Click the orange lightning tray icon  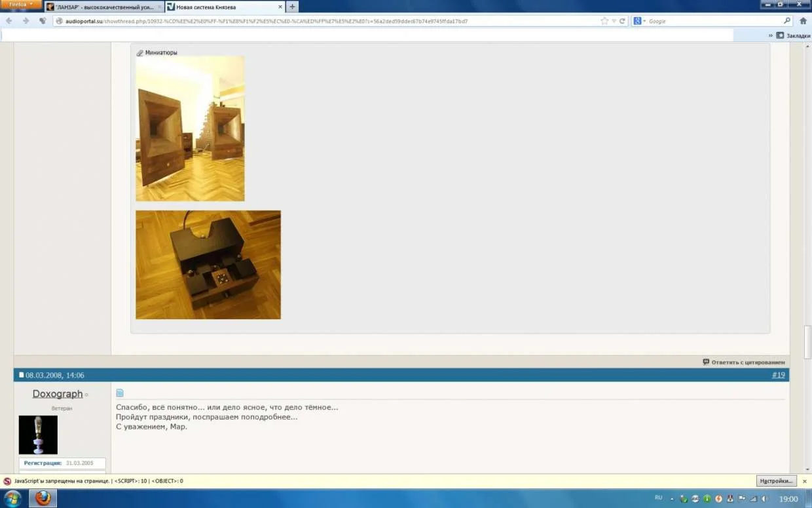point(718,499)
